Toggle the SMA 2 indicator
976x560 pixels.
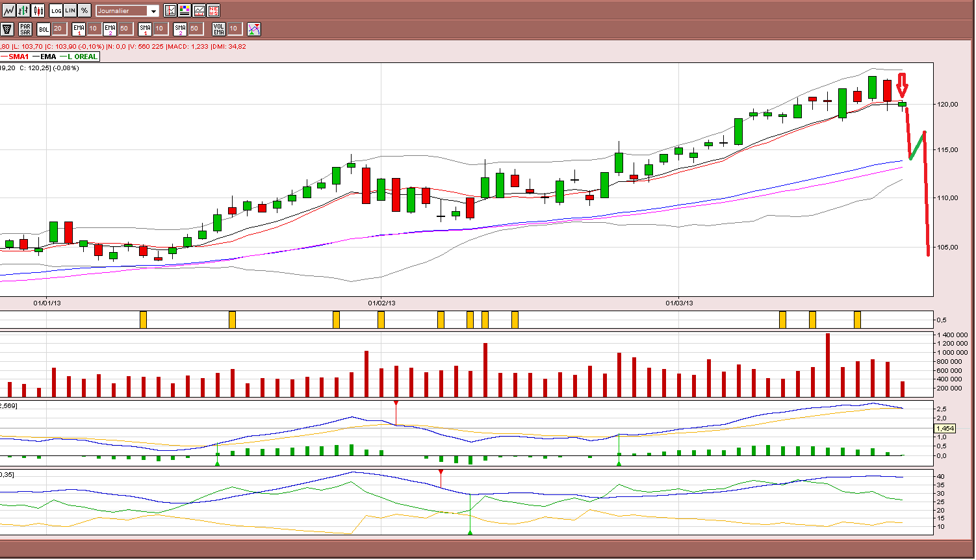pos(180,29)
